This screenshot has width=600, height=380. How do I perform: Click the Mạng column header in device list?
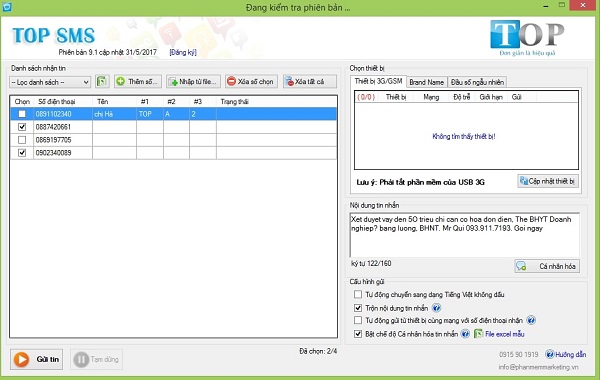click(431, 97)
